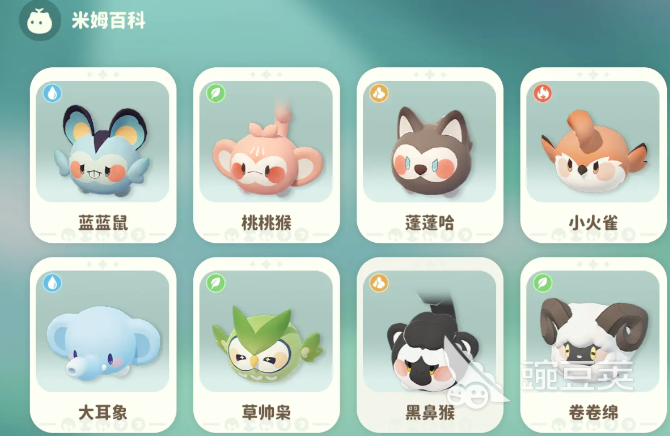The height and width of the screenshot is (436, 670).
Task: Click the fire element icon on 小火雀
Action: [x=542, y=93]
